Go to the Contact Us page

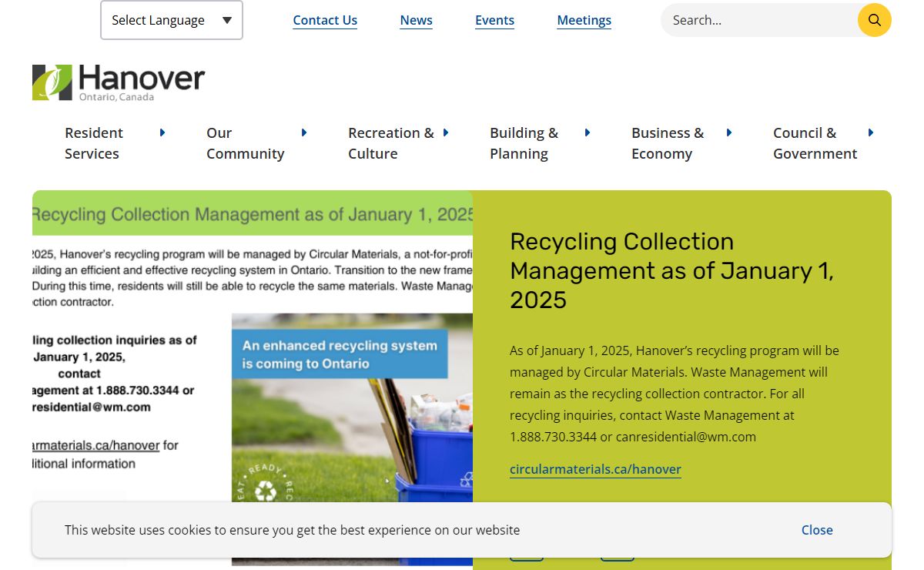tap(325, 21)
